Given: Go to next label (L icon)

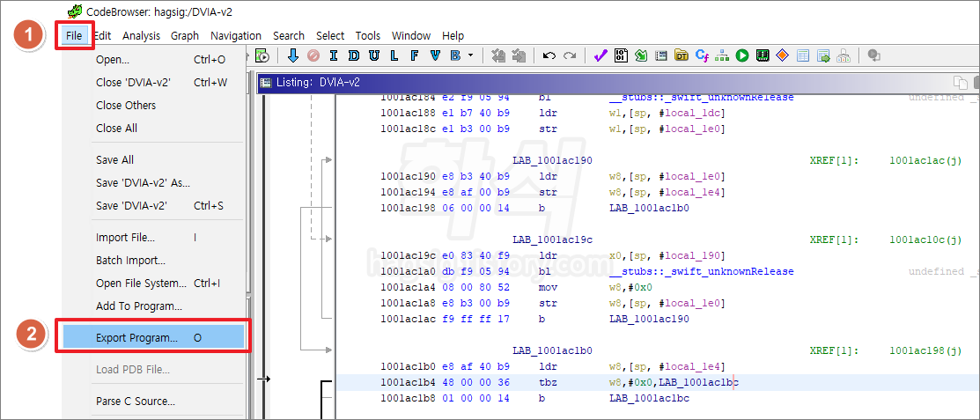Looking at the screenshot, I should (394, 55).
